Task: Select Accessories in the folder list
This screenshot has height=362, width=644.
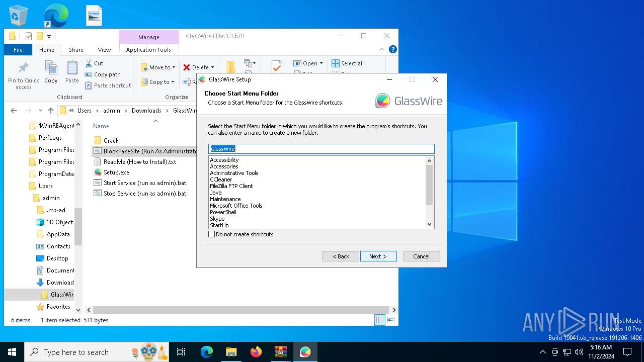Action: 224,166
